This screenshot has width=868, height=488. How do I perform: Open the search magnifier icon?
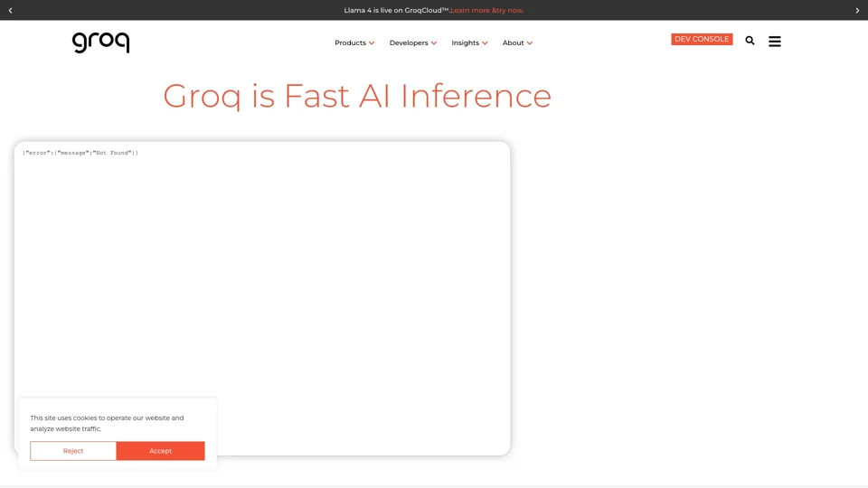point(750,41)
